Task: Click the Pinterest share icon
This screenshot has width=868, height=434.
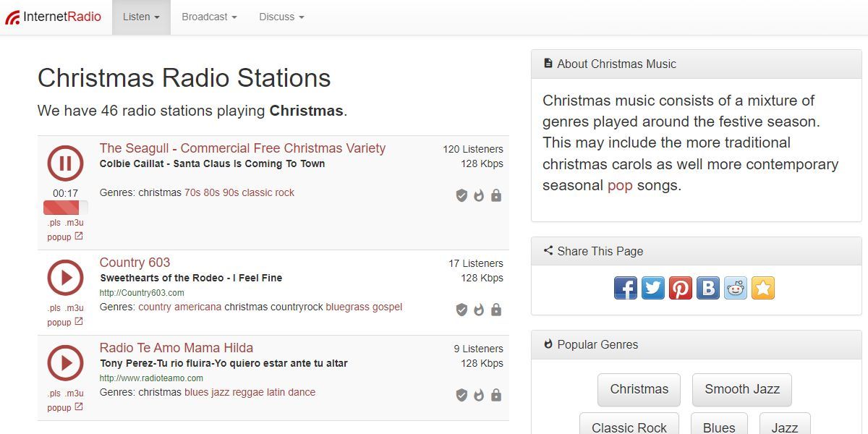Action: [681, 288]
